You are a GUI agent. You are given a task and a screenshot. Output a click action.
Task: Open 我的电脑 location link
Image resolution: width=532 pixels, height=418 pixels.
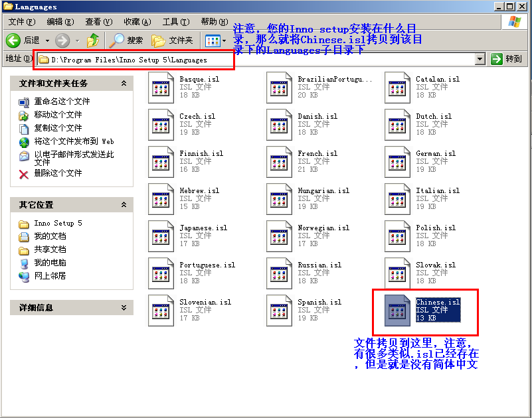(50, 263)
